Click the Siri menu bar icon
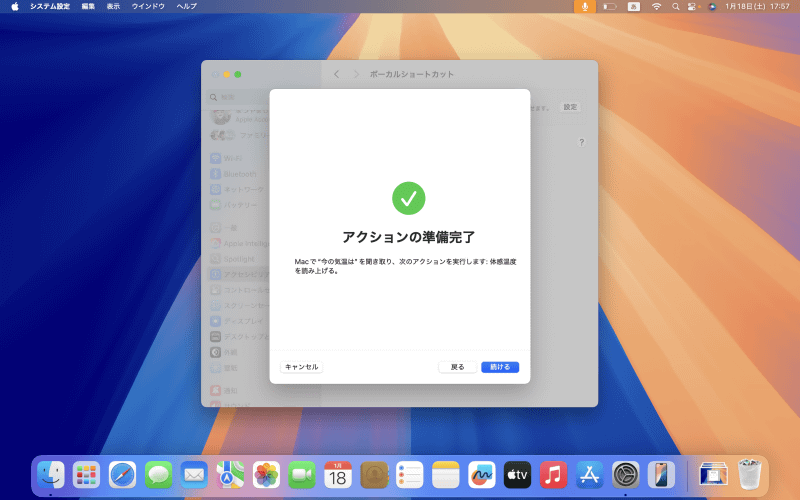The image size is (800, 500). 712,6
